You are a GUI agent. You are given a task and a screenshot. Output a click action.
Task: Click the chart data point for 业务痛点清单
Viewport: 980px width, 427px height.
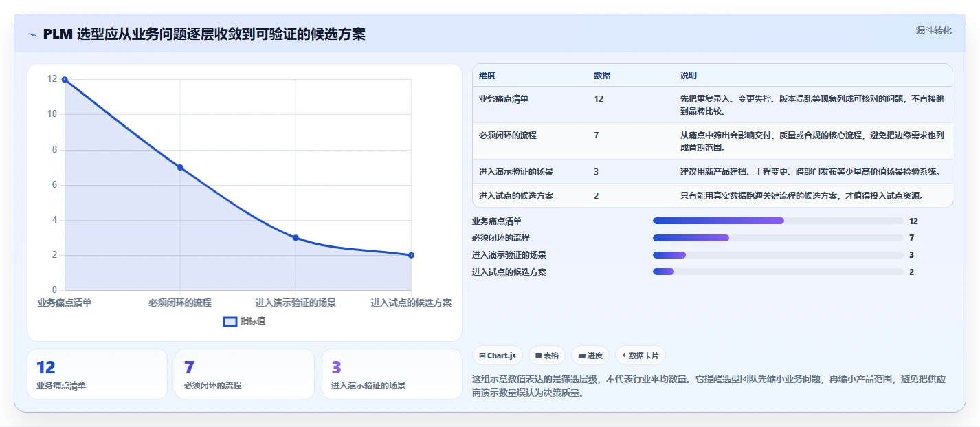65,80
